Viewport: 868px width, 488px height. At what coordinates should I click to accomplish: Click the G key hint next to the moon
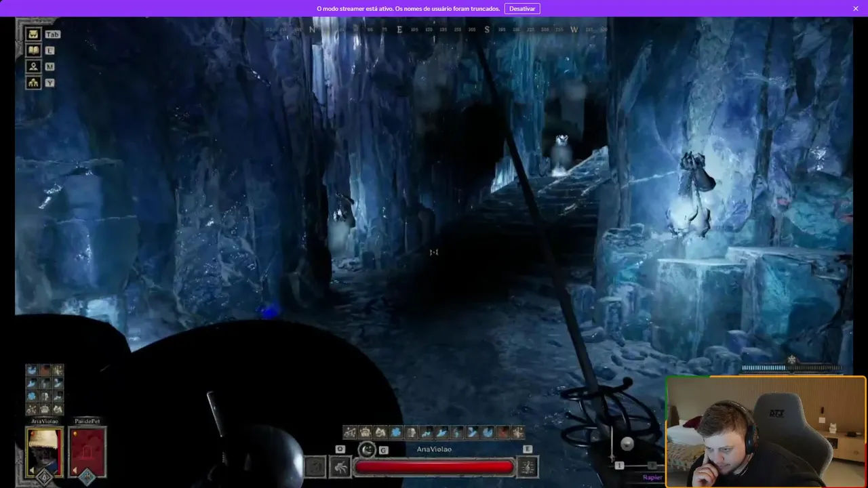(x=384, y=450)
